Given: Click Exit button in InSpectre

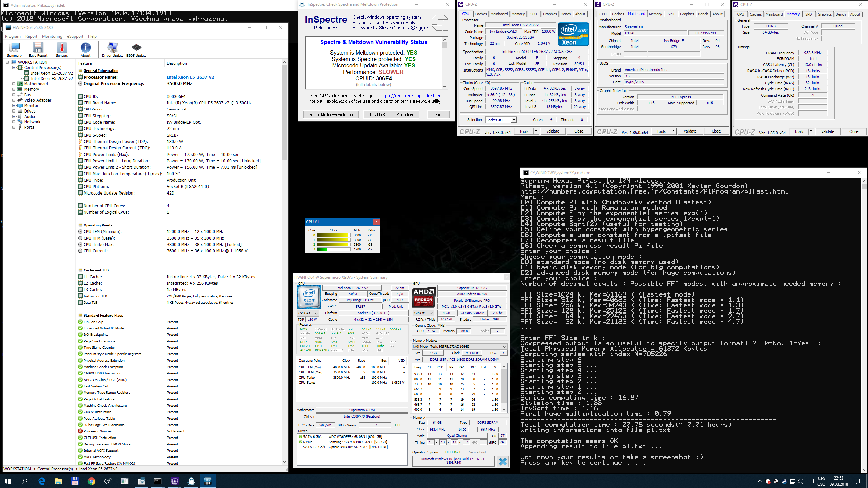Looking at the screenshot, I should pyautogui.click(x=438, y=115).
